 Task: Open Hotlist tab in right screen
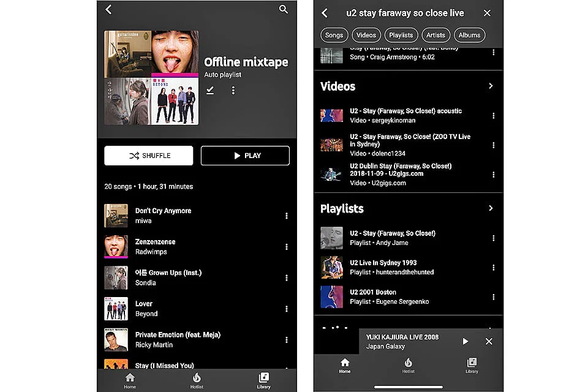(x=409, y=365)
